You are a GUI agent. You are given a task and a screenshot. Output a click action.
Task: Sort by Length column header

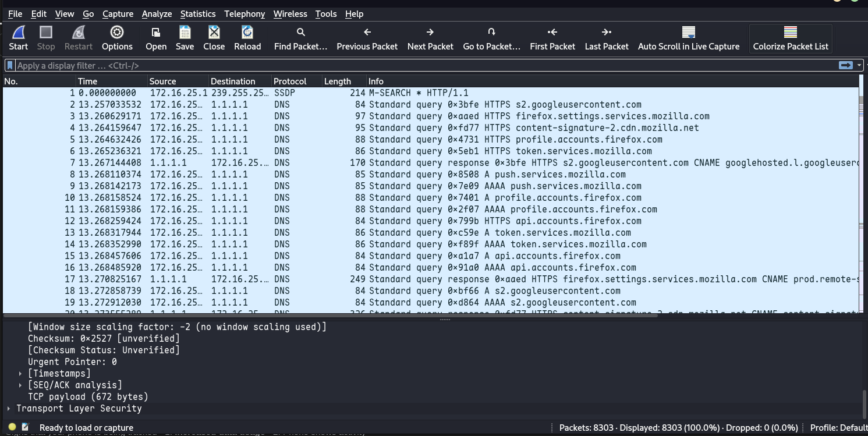pyautogui.click(x=344, y=81)
